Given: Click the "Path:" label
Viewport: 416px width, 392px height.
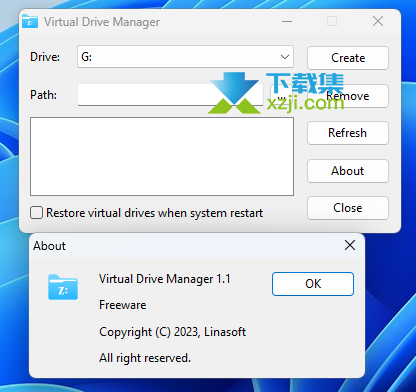Looking at the screenshot, I should point(43,95).
